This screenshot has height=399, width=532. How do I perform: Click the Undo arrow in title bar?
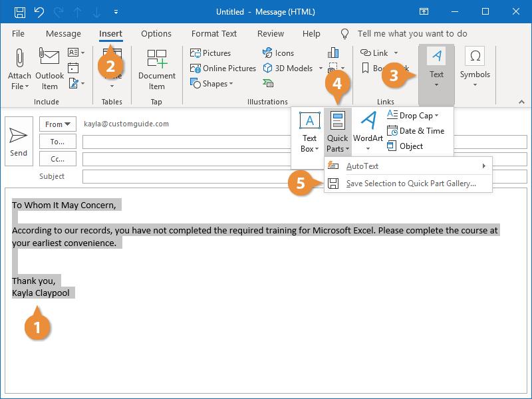coord(39,12)
